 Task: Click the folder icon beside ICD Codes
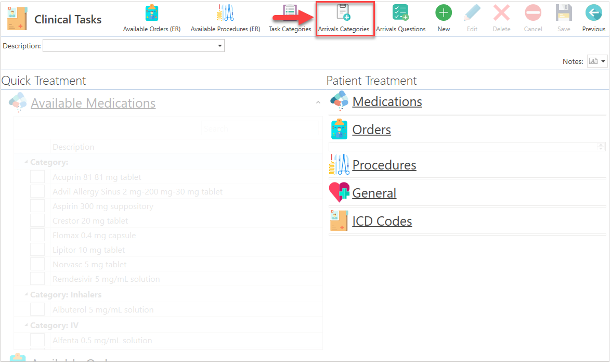click(x=339, y=220)
